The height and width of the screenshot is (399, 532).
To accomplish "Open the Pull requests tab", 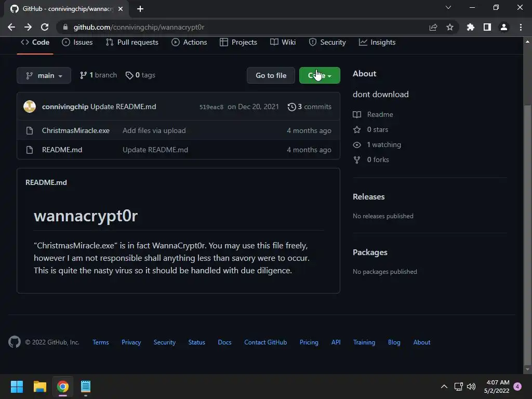I will pos(132,42).
